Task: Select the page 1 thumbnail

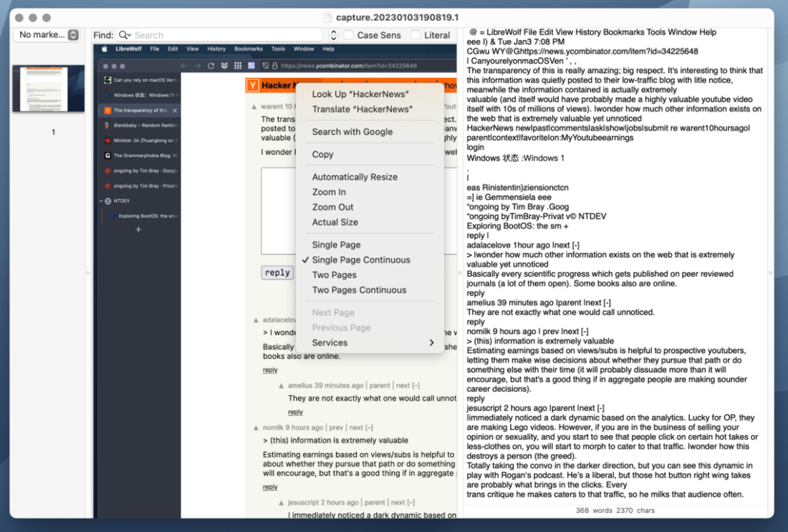Action: [x=48, y=88]
